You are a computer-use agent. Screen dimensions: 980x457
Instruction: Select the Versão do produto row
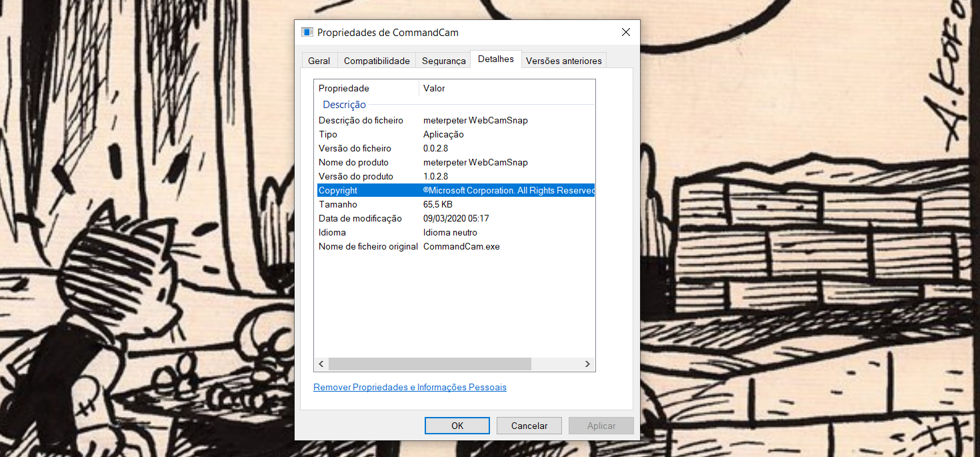coord(455,177)
